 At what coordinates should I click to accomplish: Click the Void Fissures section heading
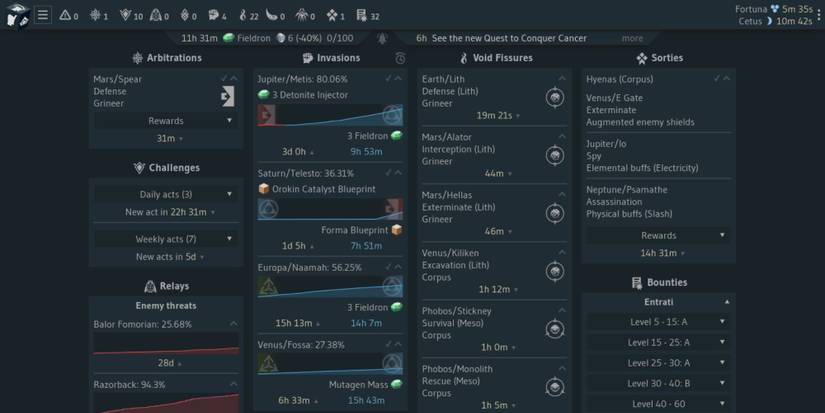coord(495,58)
